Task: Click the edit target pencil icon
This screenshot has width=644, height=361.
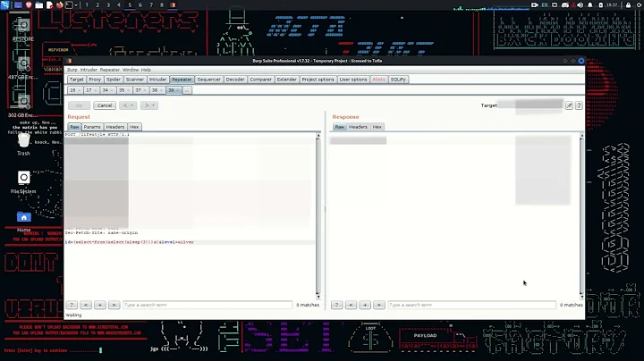Action: click(x=569, y=105)
